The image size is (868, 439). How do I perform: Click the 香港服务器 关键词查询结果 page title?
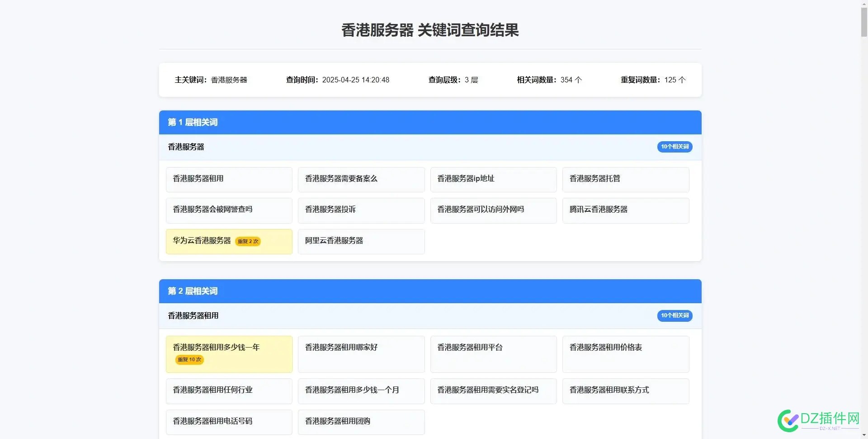coord(429,30)
